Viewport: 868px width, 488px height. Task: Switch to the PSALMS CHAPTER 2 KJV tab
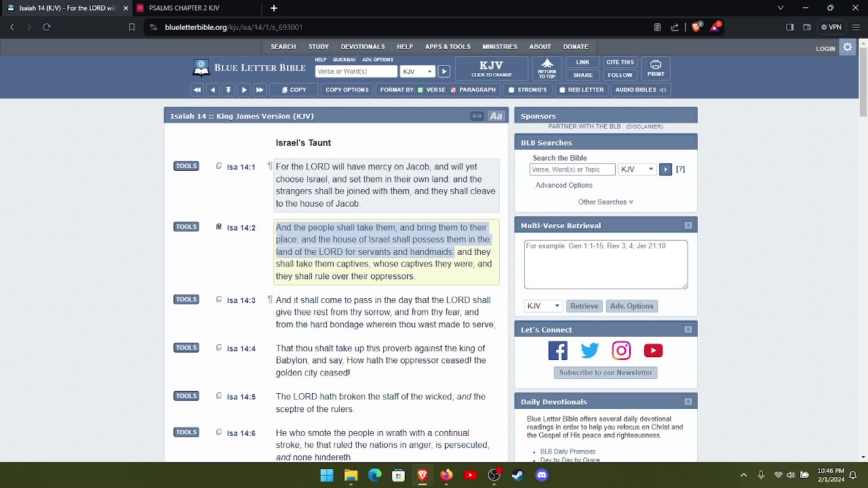tap(195, 8)
